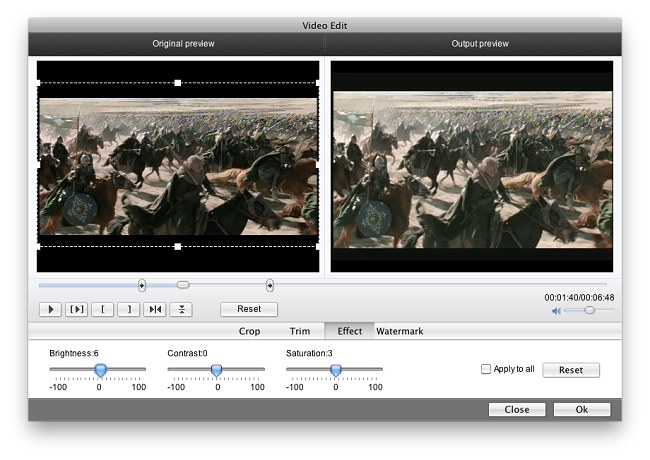The image size is (650, 460).
Task: Click the trim end marker on the timeline
Action: 270,286
